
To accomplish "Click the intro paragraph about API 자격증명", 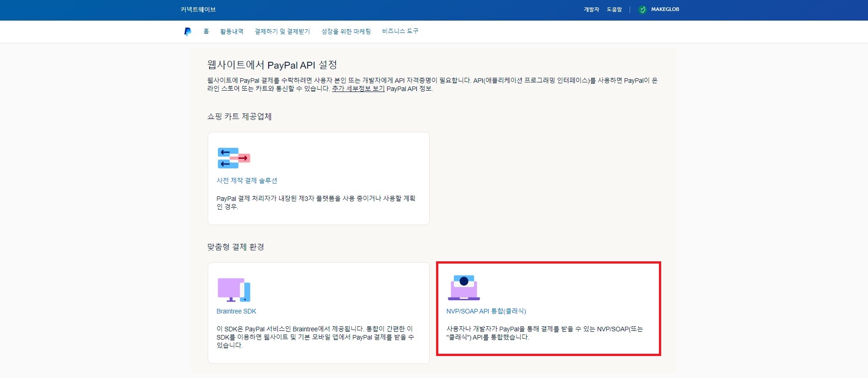I will click(x=432, y=84).
